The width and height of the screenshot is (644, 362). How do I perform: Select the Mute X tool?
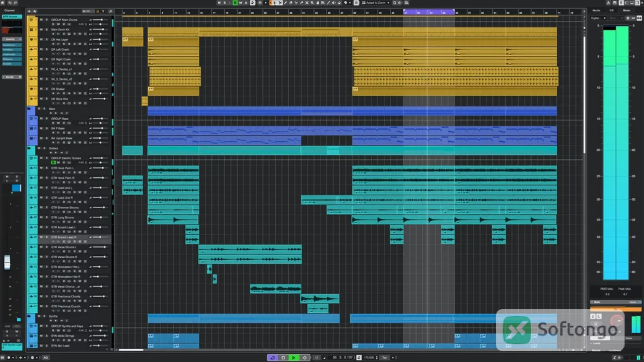point(307,3)
